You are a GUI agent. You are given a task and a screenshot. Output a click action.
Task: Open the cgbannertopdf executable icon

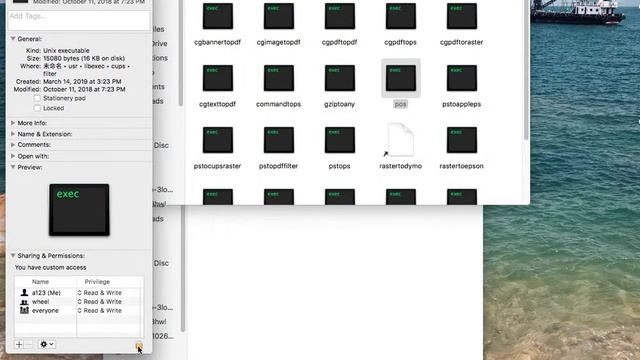point(218,16)
